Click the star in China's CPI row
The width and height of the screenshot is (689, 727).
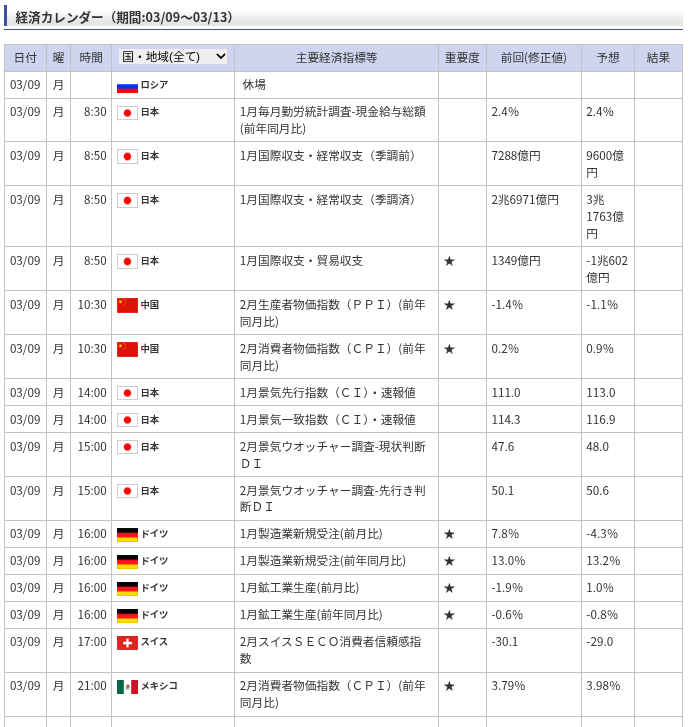click(449, 349)
